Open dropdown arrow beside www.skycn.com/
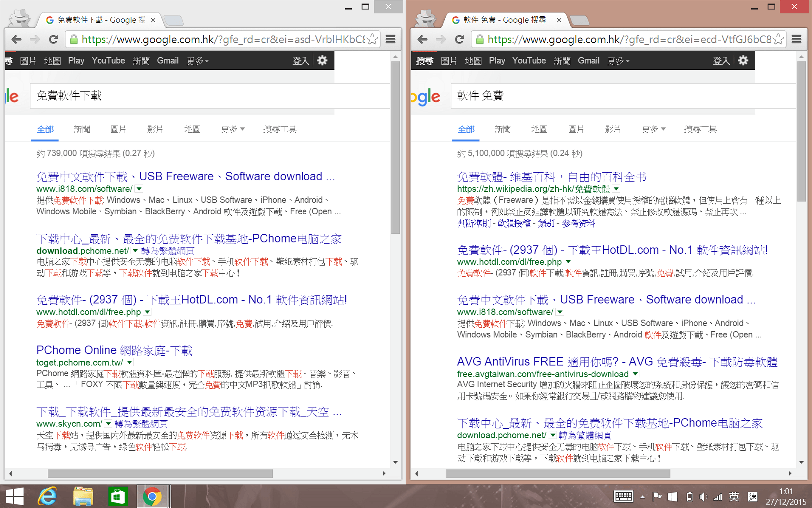This screenshot has width=812, height=508. point(108,424)
